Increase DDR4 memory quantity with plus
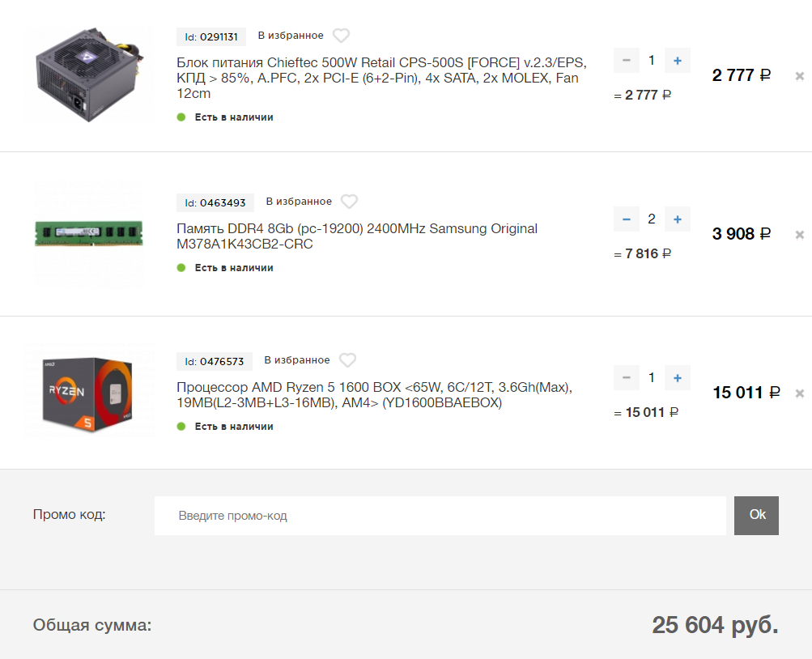The width and height of the screenshot is (812, 659). coord(678,219)
